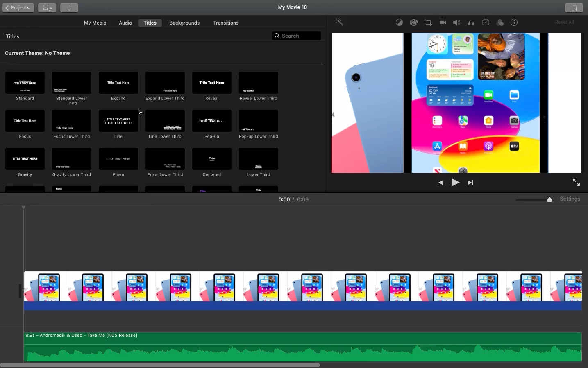This screenshot has width=588, height=368.
Task: Choose the Reveal title style
Action: click(212, 83)
